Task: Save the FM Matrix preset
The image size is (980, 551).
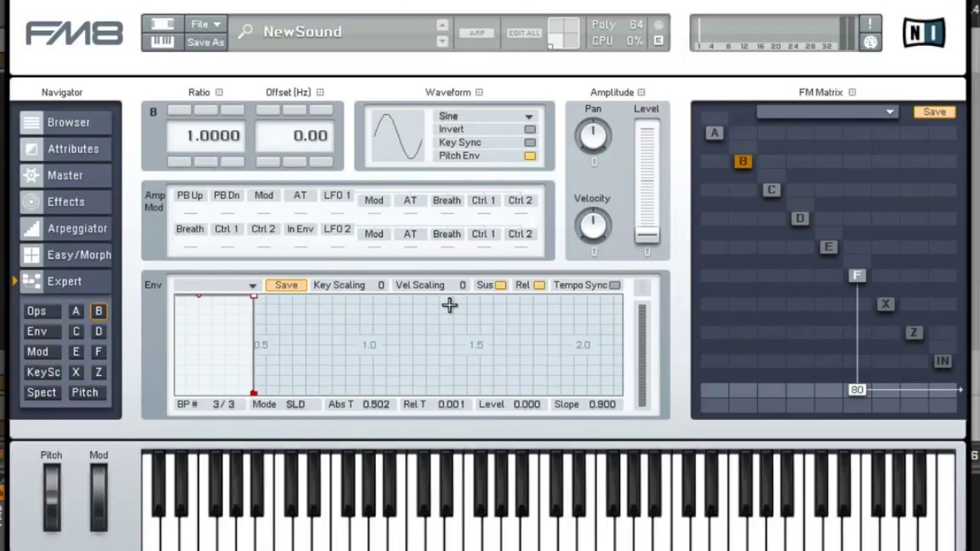Action: (x=934, y=112)
